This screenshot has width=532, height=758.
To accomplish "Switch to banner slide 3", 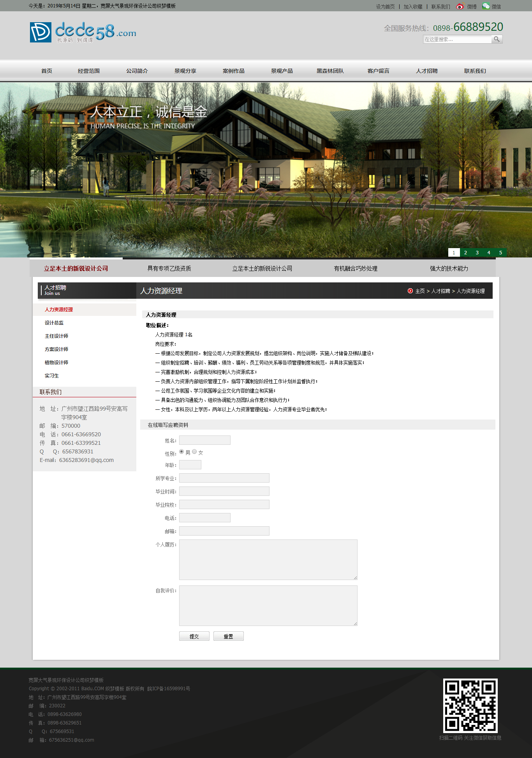I will click(477, 252).
